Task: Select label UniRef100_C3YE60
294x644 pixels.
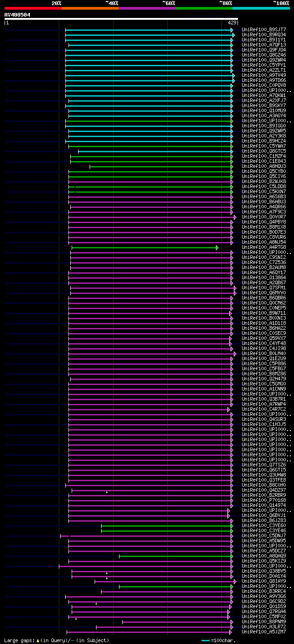Action: [x=264, y=525]
